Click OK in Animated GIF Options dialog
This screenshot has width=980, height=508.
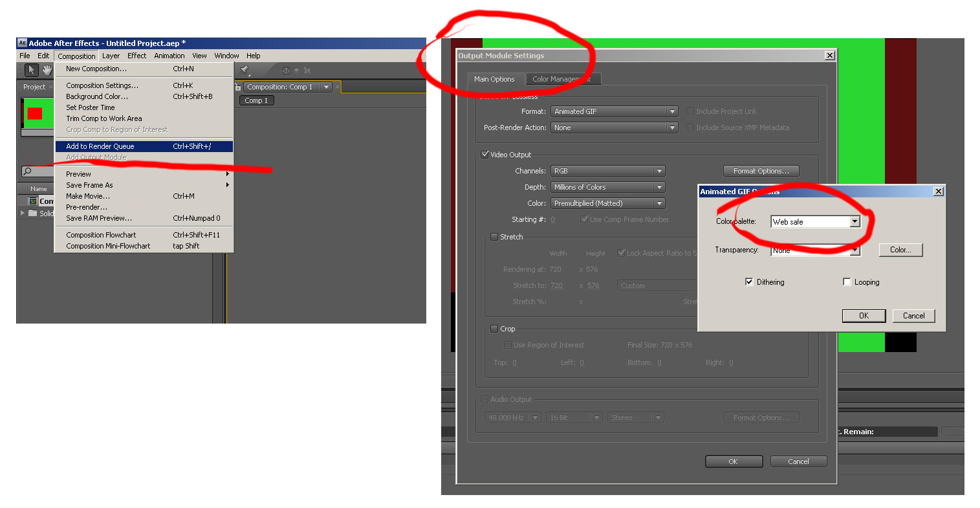(x=864, y=316)
